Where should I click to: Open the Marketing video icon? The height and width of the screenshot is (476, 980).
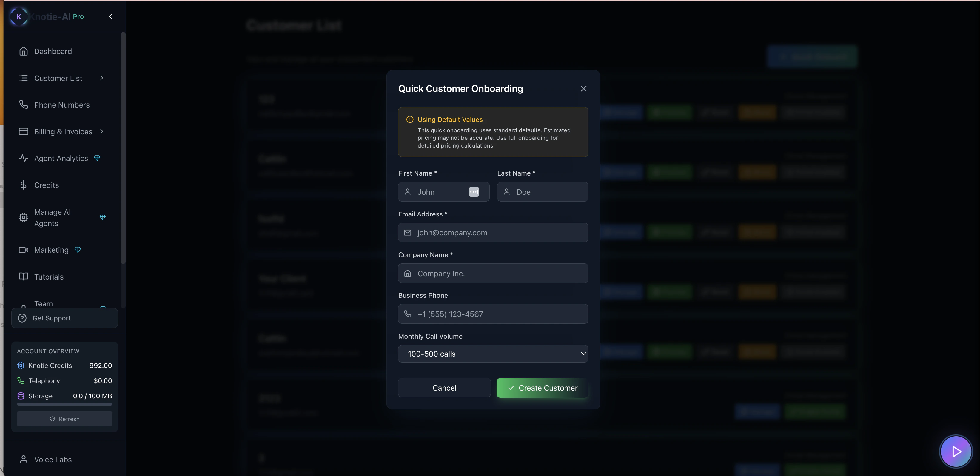pyautogui.click(x=23, y=250)
